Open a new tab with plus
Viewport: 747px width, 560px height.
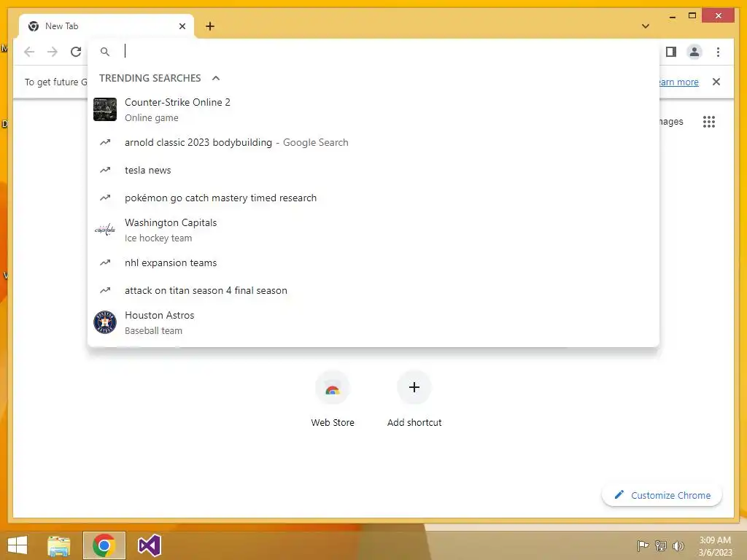(210, 26)
